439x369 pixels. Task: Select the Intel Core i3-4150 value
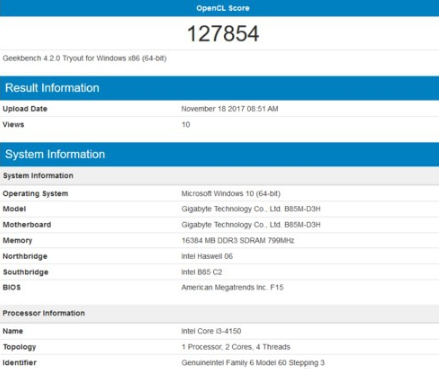pyautogui.click(x=211, y=331)
